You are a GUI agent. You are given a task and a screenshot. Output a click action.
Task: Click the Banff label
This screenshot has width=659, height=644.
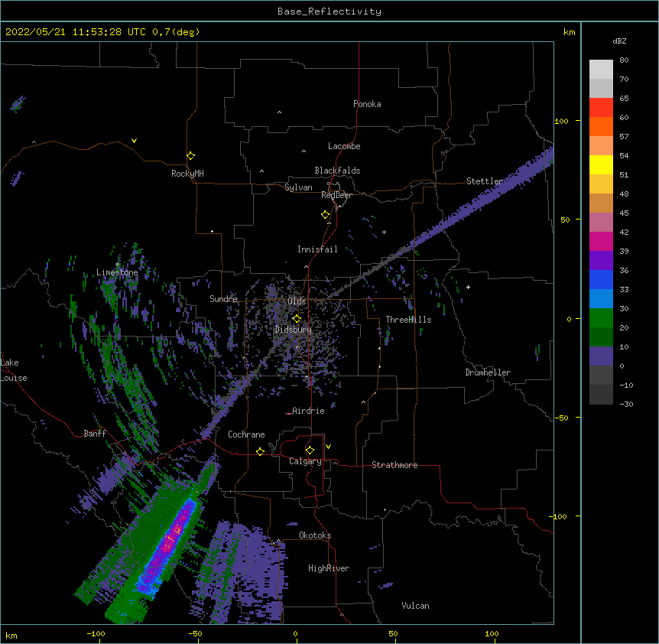click(95, 434)
